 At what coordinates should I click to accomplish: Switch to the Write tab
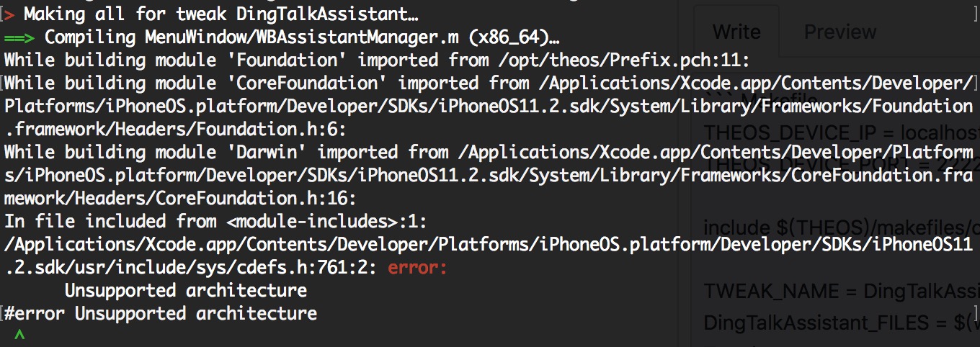pyautogui.click(x=736, y=32)
